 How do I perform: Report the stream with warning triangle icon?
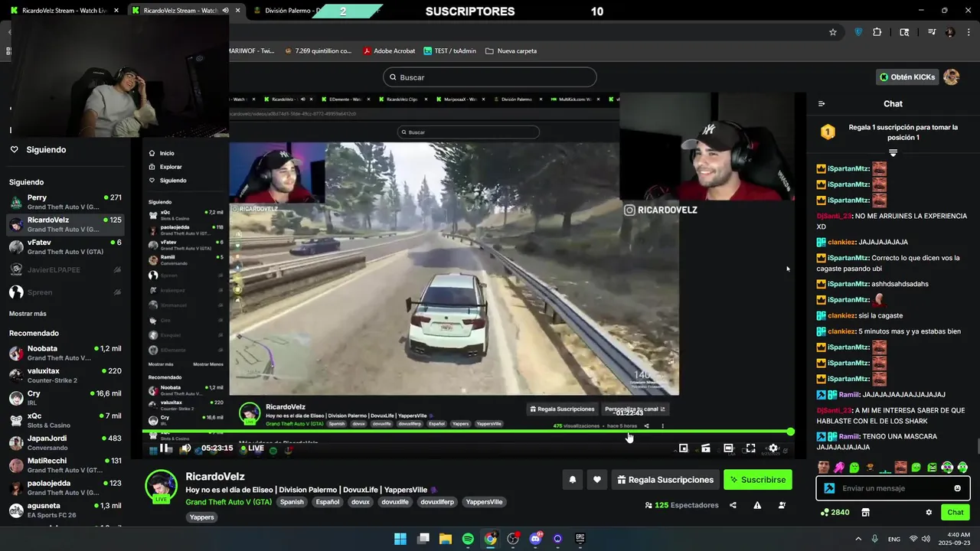click(757, 505)
